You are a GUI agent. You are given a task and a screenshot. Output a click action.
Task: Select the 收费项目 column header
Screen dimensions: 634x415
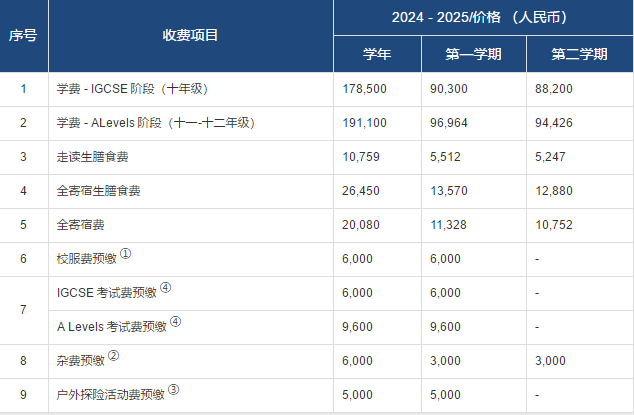190,36
